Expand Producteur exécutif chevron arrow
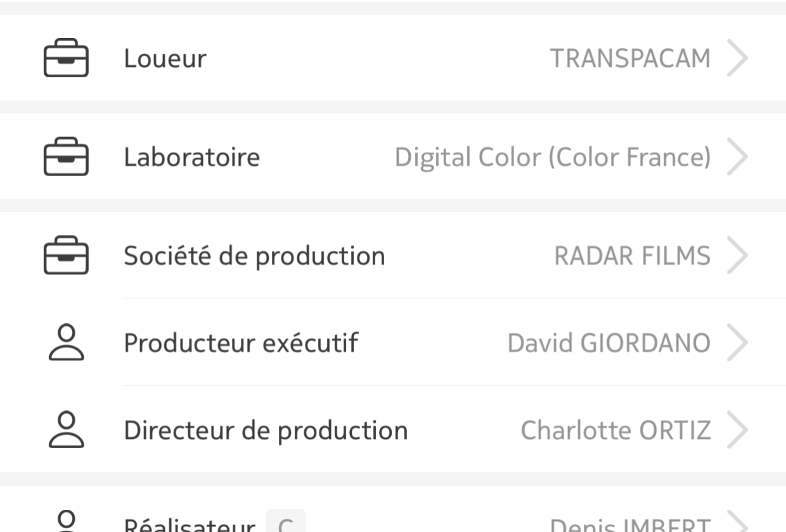This screenshot has width=786, height=532. [x=737, y=343]
